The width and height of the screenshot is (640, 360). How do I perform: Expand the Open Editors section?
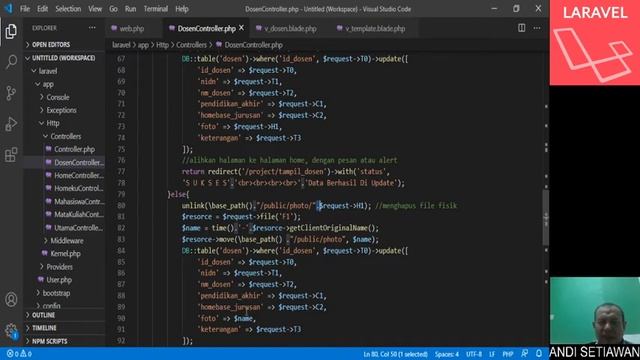tap(63, 44)
